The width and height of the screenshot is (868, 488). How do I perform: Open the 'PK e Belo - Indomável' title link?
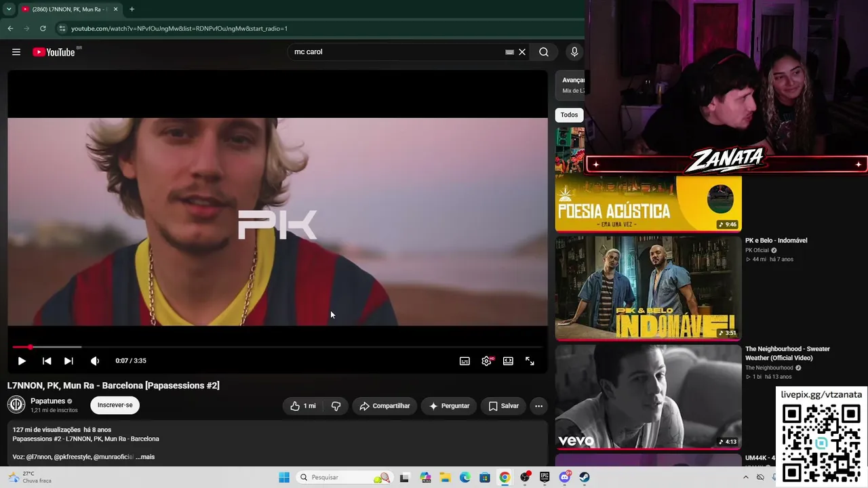tap(776, 241)
